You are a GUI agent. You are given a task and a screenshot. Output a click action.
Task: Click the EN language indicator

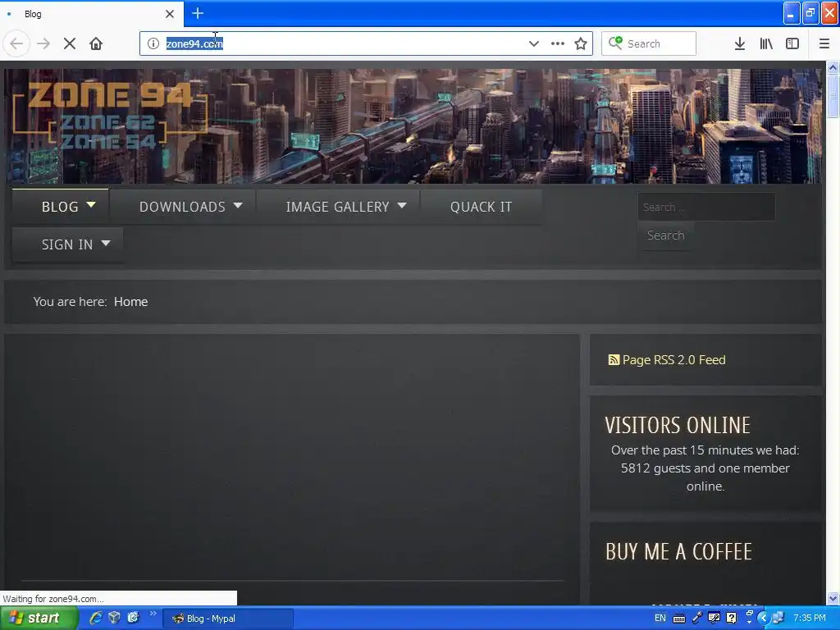click(660, 618)
